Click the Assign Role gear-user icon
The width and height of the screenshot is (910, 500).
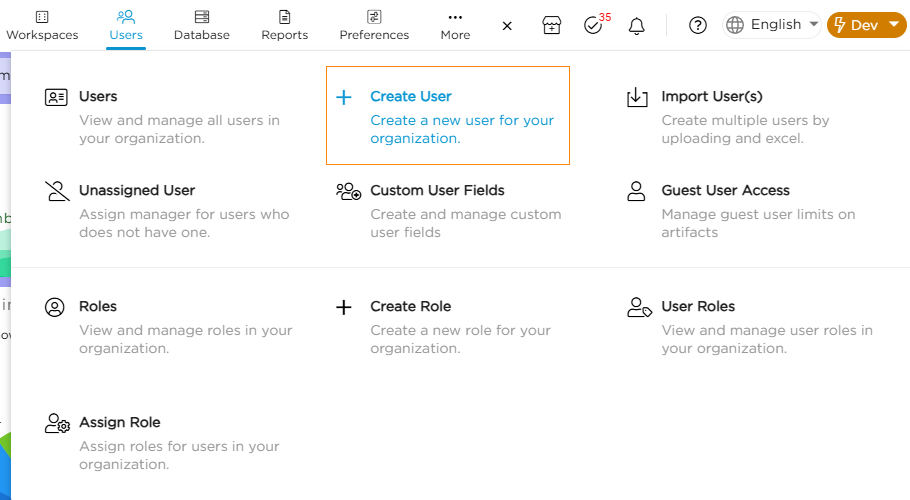pyautogui.click(x=57, y=423)
